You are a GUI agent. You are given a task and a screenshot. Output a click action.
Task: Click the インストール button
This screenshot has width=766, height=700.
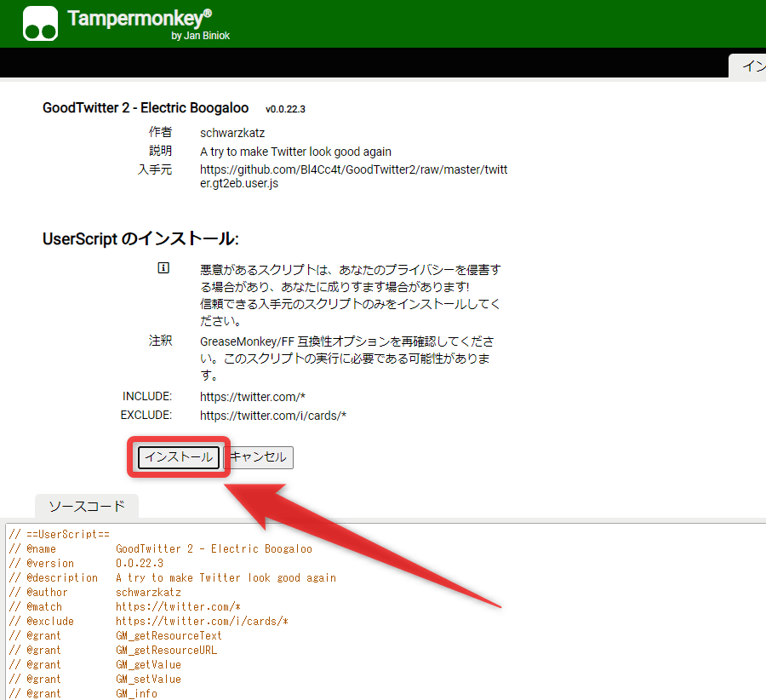point(179,457)
